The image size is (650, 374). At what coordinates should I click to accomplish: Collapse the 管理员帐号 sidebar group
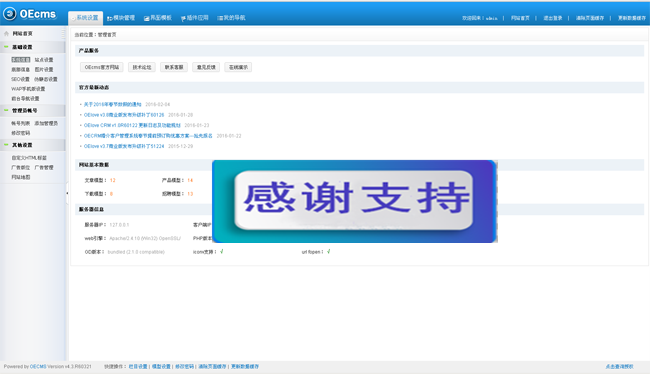click(x=6, y=110)
